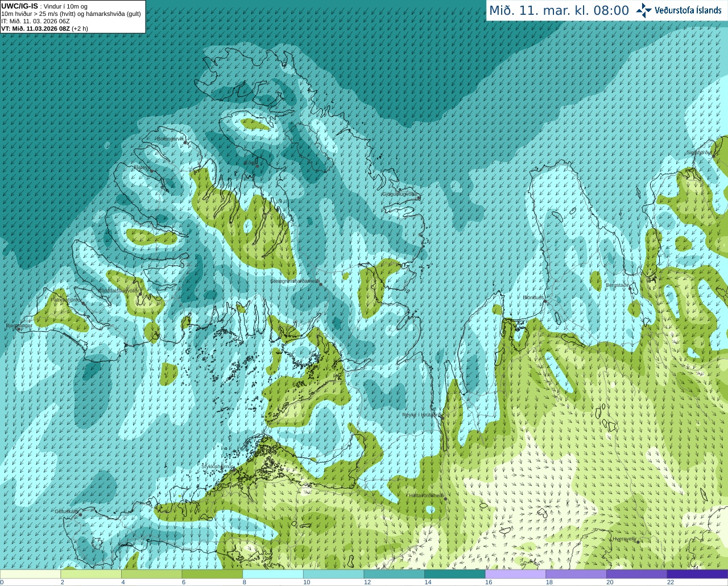Click the 0–2 m/s pale yellow legend swatch
Screen dimensions: 728x586
coord(31,574)
